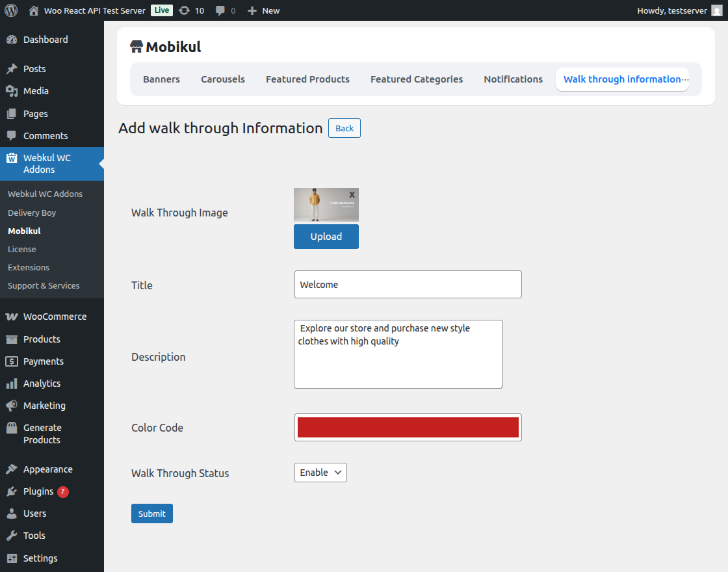Click the Mobikul submenu item

point(24,231)
